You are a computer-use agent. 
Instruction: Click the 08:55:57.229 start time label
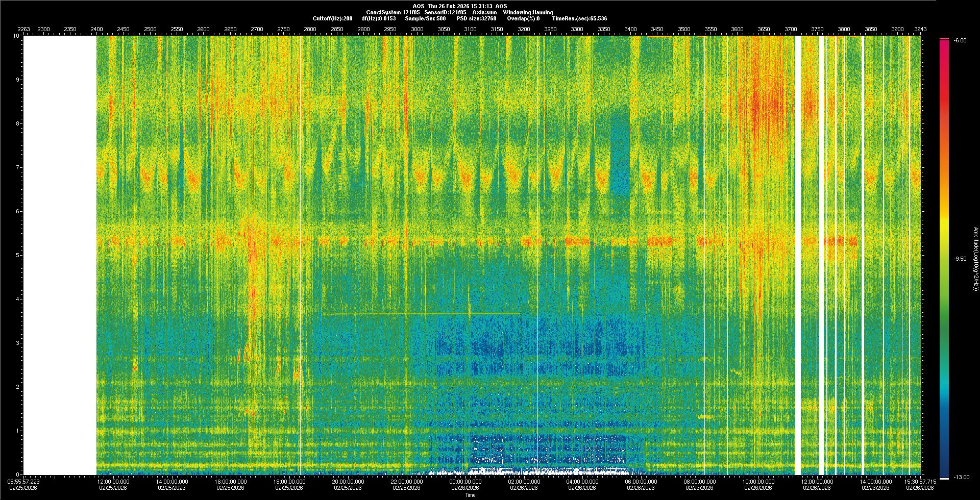point(23,484)
